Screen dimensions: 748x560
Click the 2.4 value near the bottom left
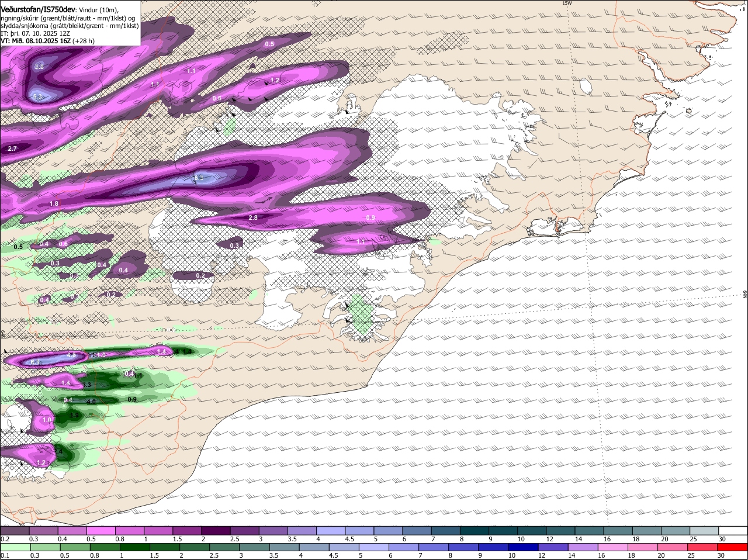58,451
